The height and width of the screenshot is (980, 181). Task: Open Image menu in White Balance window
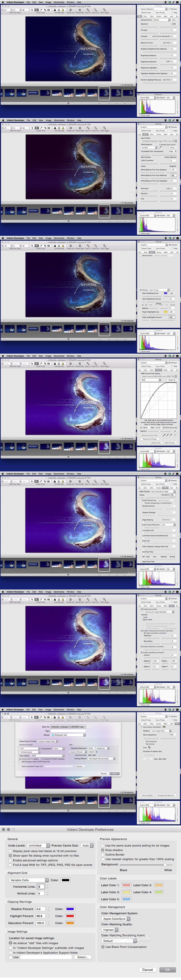48,120
